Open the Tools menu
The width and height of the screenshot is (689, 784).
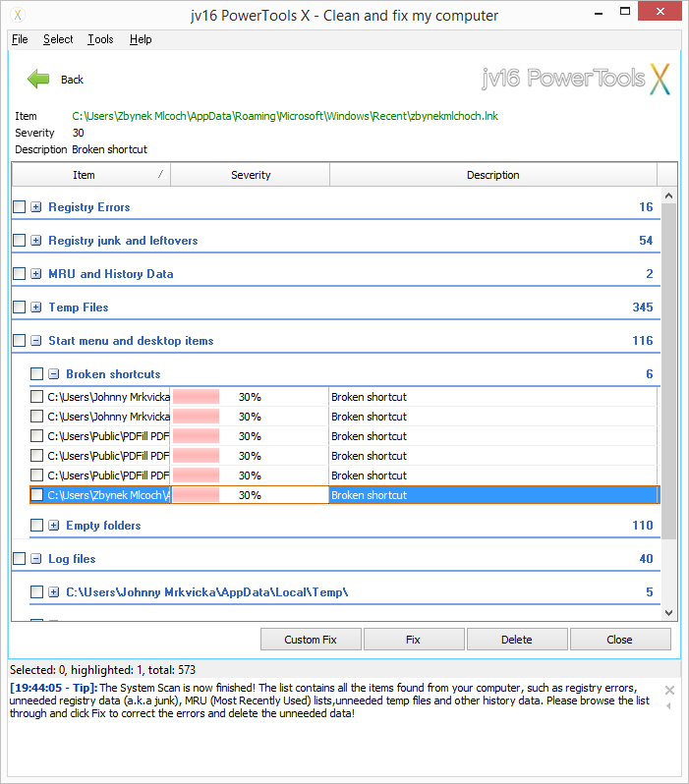[x=100, y=39]
